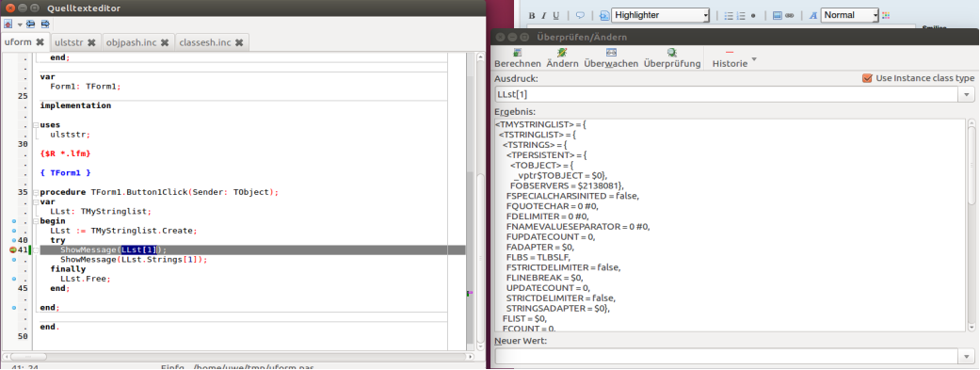
Task: Click the Ändern (modify) toolbar icon
Action: [562, 54]
